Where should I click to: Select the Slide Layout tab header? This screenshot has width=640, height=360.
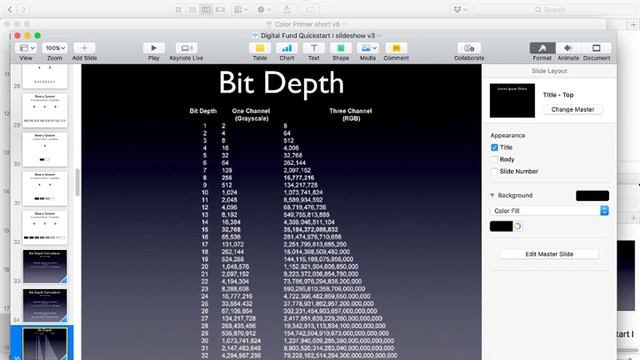(x=549, y=71)
